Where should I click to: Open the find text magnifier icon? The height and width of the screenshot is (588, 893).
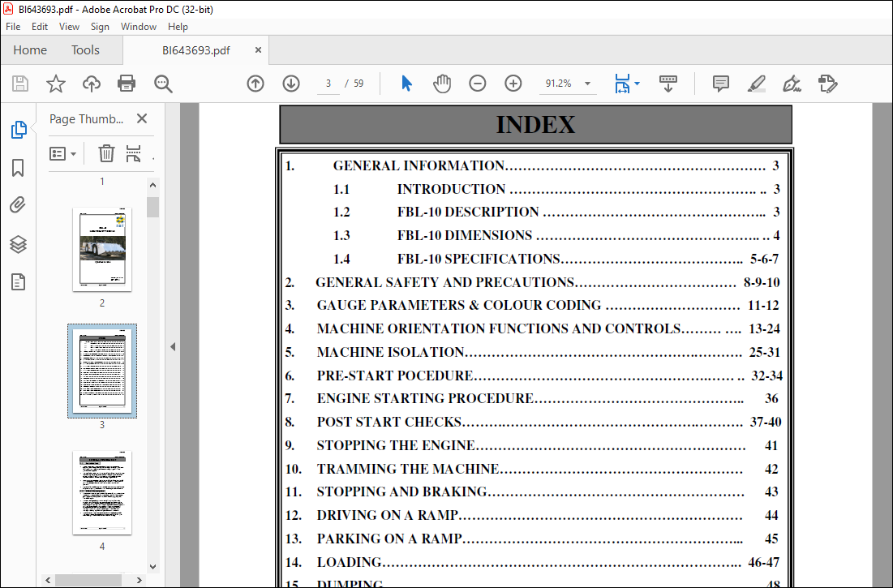point(163,84)
